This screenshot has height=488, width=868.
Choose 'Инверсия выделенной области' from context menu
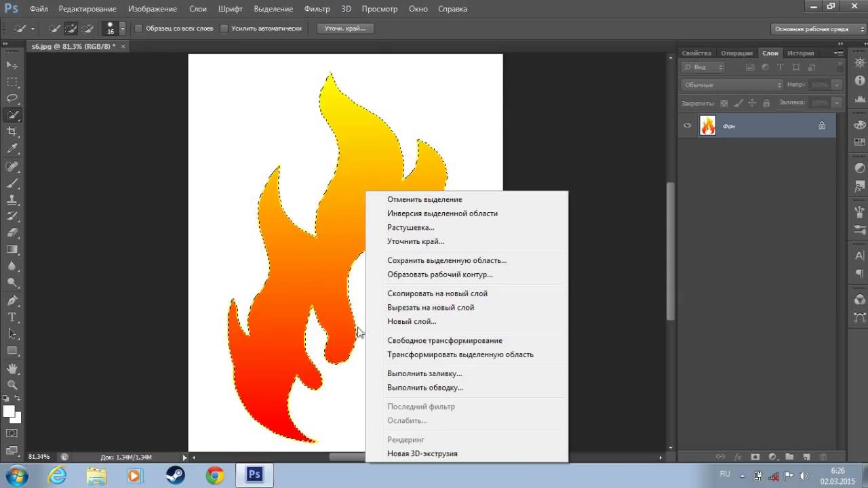(442, 213)
